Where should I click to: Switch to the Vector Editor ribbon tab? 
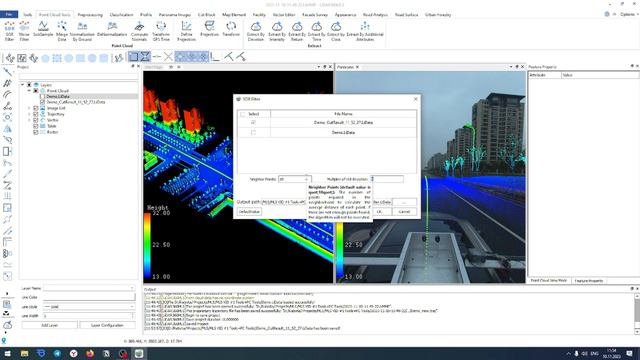pyautogui.click(x=284, y=15)
